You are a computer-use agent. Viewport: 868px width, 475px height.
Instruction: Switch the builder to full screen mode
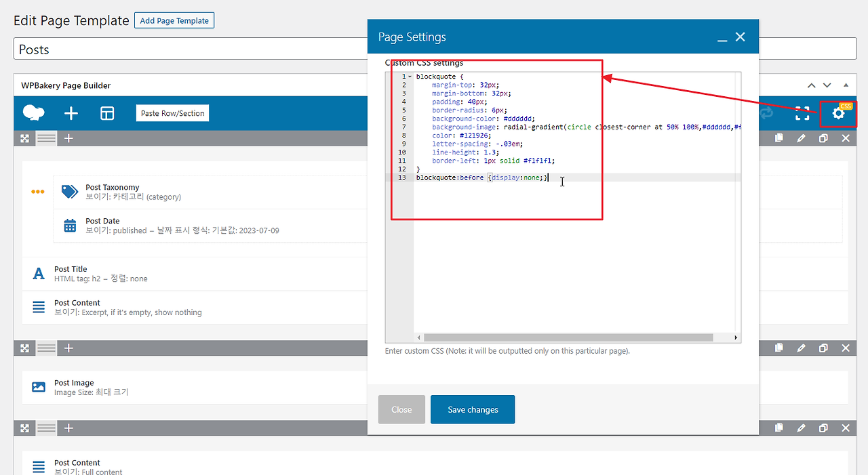(x=802, y=113)
